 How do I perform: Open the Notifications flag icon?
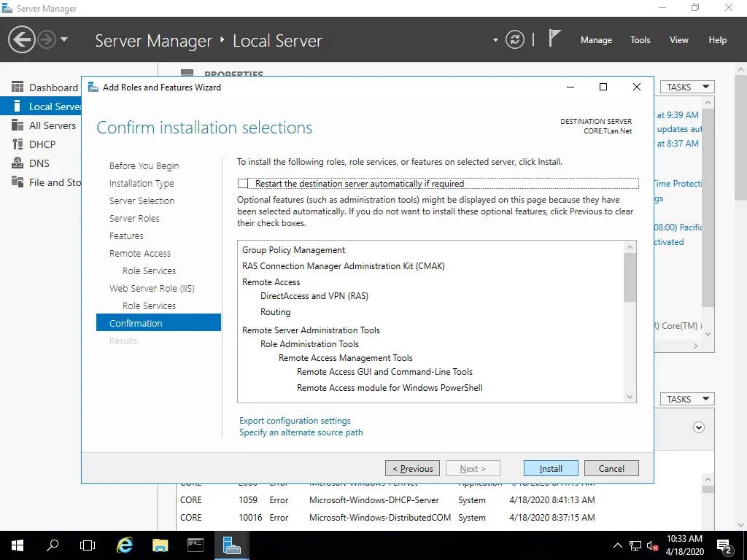[554, 38]
